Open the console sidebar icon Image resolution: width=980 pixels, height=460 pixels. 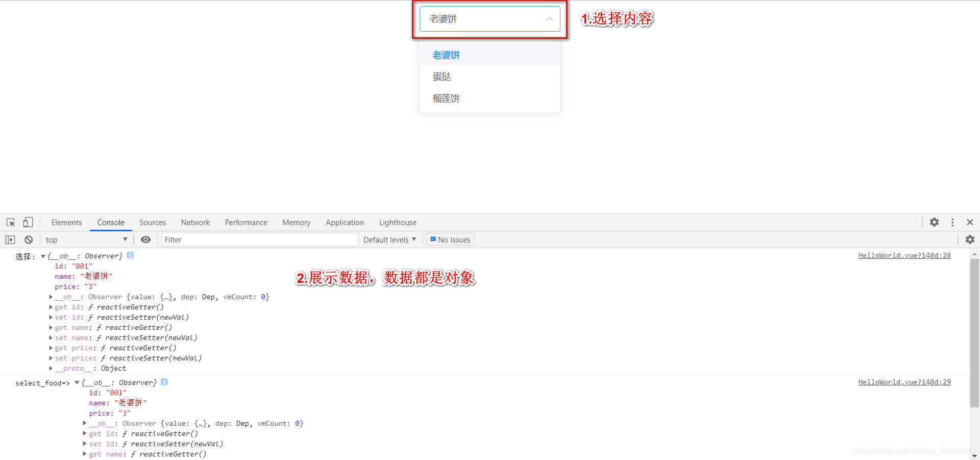click(x=10, y=239)
